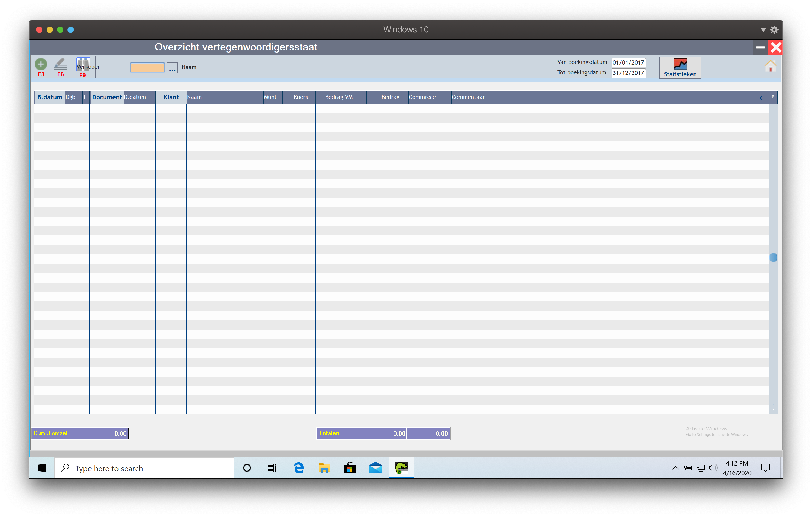
Task: Click the Van boekingsdatum date field
Action: pyautogui.click(x=628, y=62)
